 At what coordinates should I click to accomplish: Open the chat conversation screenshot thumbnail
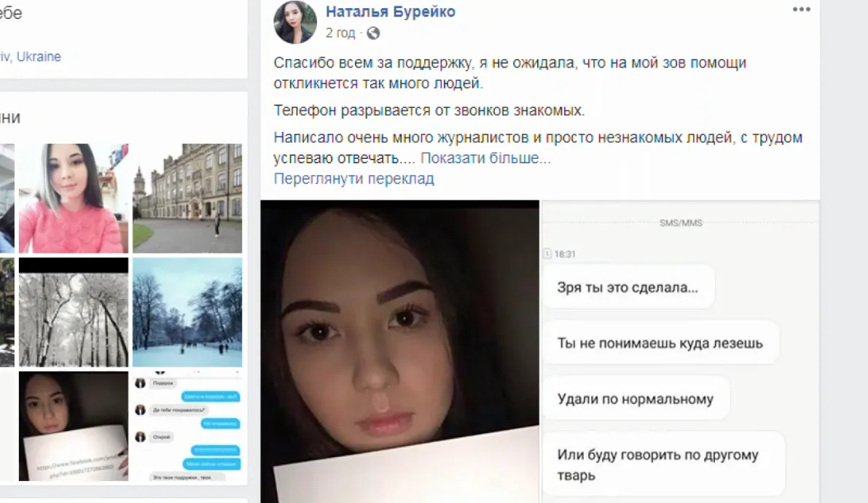(187, 426)
